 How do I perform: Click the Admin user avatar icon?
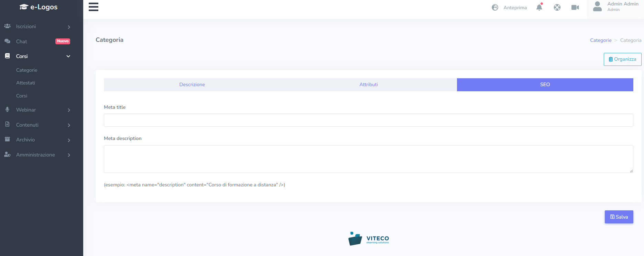click(x=598, y=7)
